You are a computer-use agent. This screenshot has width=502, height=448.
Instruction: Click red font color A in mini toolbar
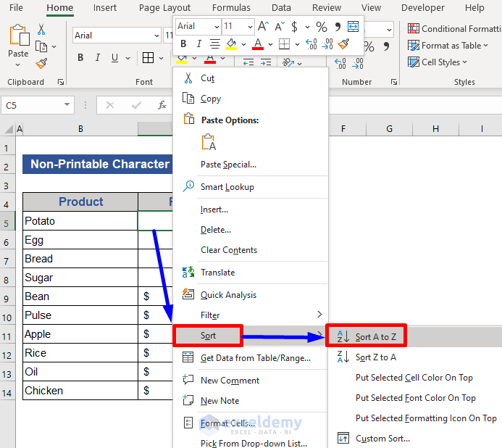(258, 44)
